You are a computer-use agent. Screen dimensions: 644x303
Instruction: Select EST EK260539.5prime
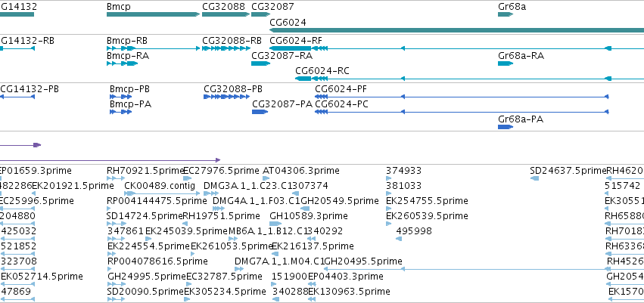pos(427,216)
